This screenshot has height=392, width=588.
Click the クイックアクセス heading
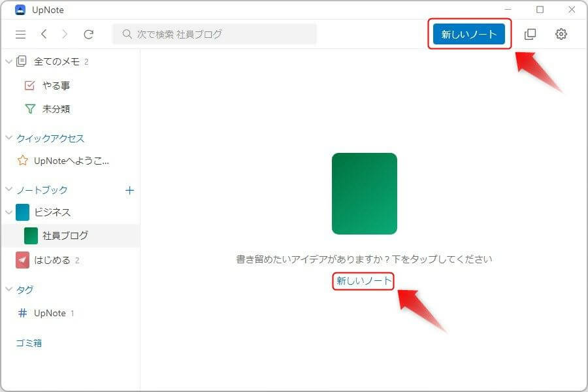click(50, 138)
